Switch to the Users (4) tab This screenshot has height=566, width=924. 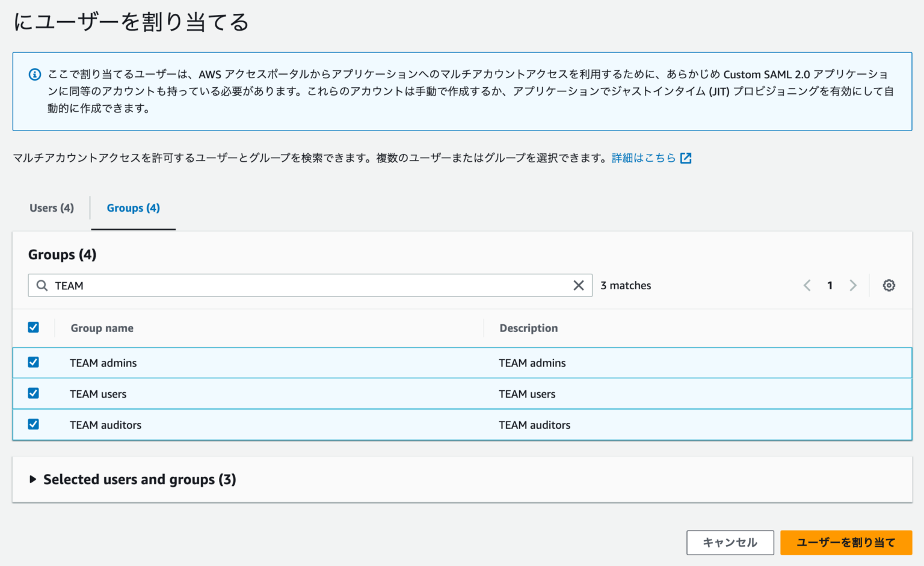click(x=51, y=208)
